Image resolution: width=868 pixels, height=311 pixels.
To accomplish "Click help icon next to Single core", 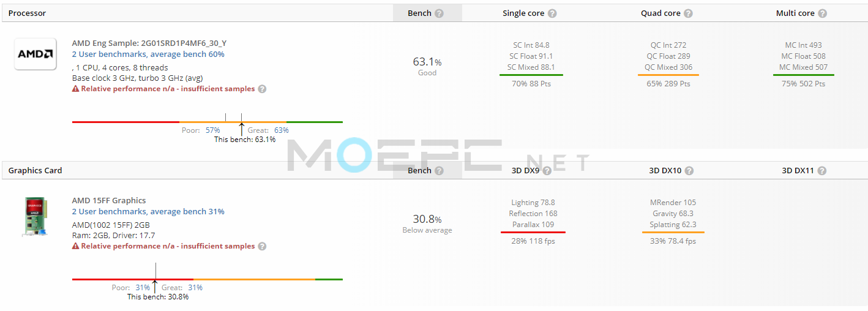I will 552,13.
